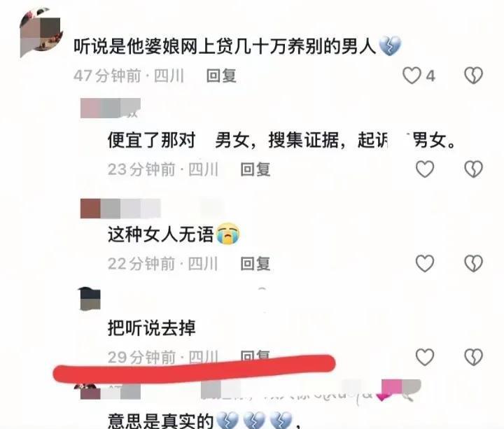Reply to the 23分钟前 comment
Screen dimensions: 504x429
[x=255, y=169]
